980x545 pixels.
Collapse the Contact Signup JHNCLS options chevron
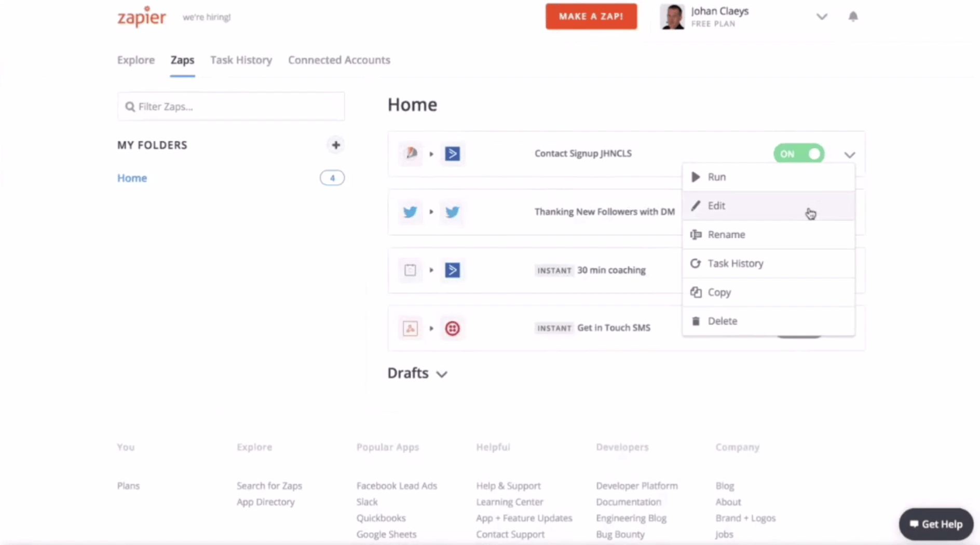850,155
